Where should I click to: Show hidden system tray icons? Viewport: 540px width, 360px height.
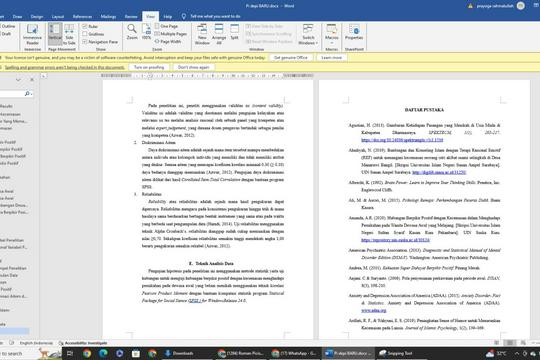517,353
